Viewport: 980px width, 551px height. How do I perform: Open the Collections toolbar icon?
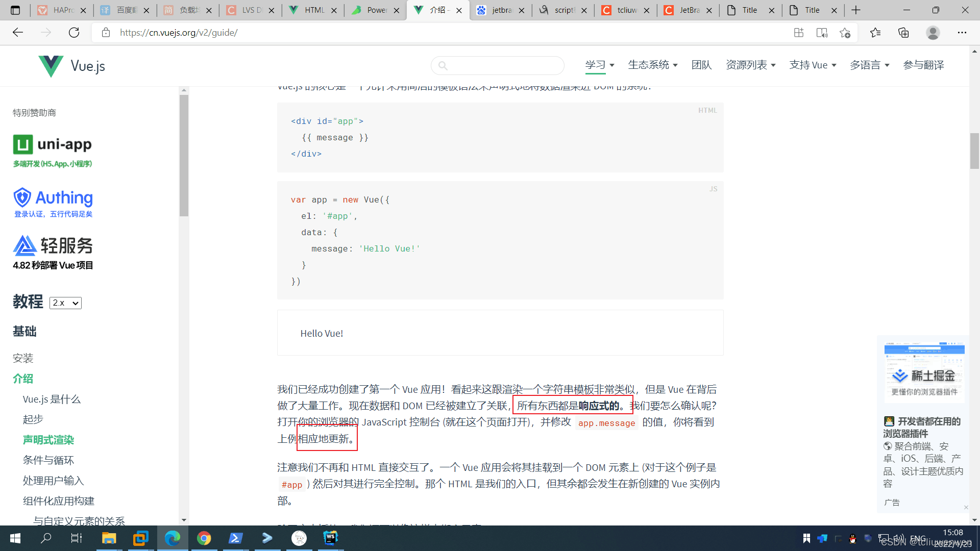903,33
